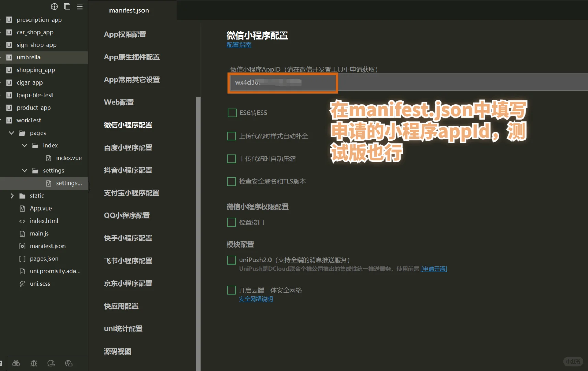Launch the debug (bug) icon
This screenshot has width=588, height=371.
point(33,363)
